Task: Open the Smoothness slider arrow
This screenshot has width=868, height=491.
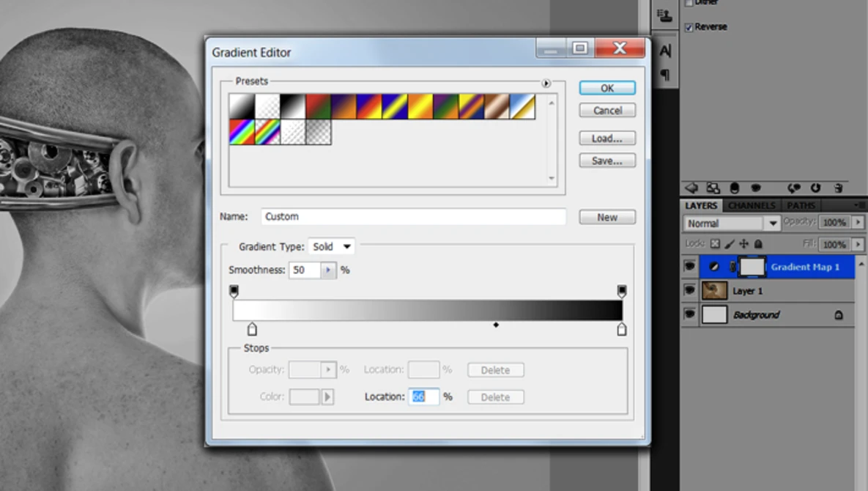Action: coord(328,270)
